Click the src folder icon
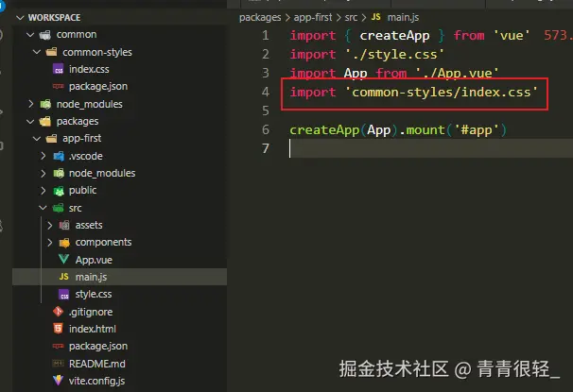The height and width of the screenshot is (392, 573). pyautogui.click(x=58, y=208)
